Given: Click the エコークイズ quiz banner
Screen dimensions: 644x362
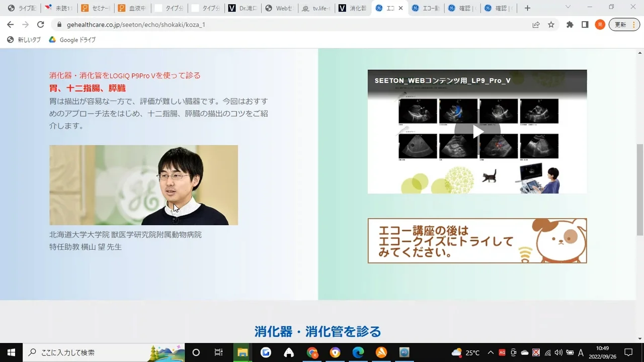Looking at the screenshot, I should coord(477,240).
